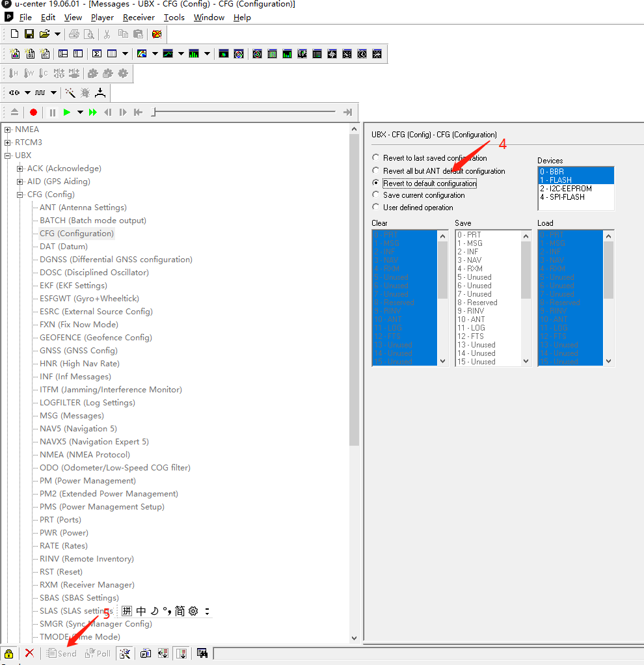Image resolution: width=644 pixels, height=665 pixels.
Task: Click the baudrate waveform icon
Action: pyautogui.click(x=40, y=92)
